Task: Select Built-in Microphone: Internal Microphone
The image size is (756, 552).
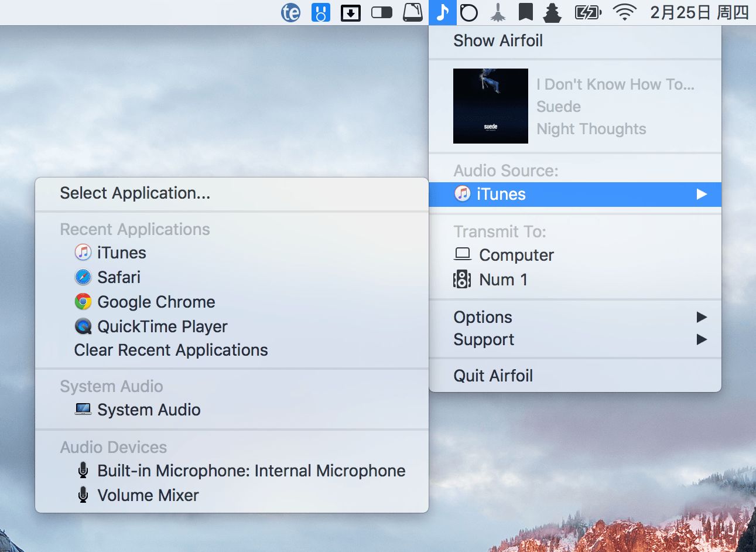Action: pos(232,471)
